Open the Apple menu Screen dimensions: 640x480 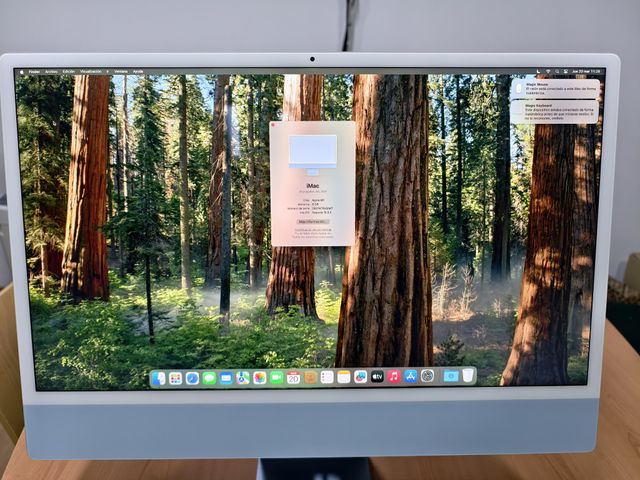click(22, 72)
